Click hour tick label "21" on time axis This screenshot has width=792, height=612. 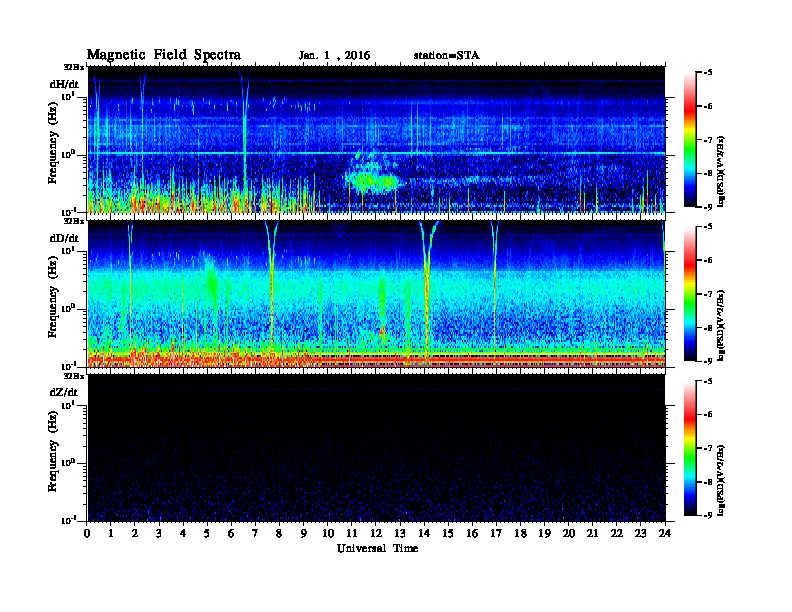pos(592,533)
